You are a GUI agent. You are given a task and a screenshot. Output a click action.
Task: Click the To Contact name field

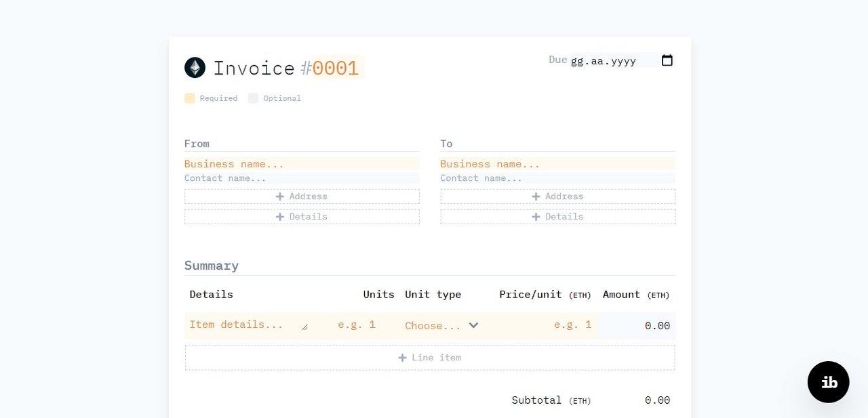tap(557, 178)
